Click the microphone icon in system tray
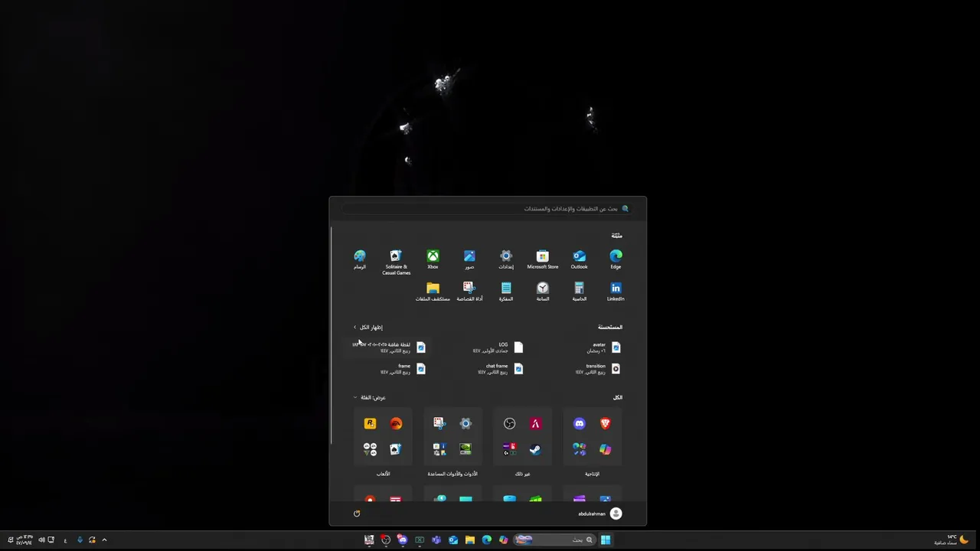This screenshot has height=551, width=980. click(79, 540)
